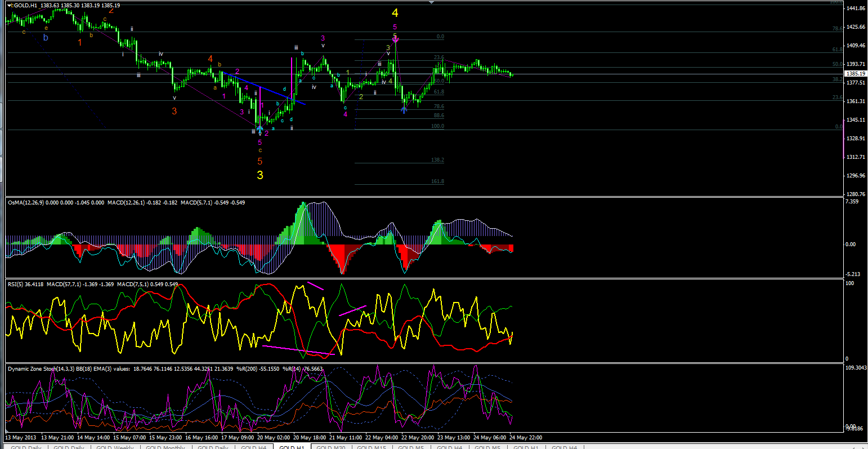Select the blue wave label b
The height and width of the screenshot is (449, 868).
46,38
